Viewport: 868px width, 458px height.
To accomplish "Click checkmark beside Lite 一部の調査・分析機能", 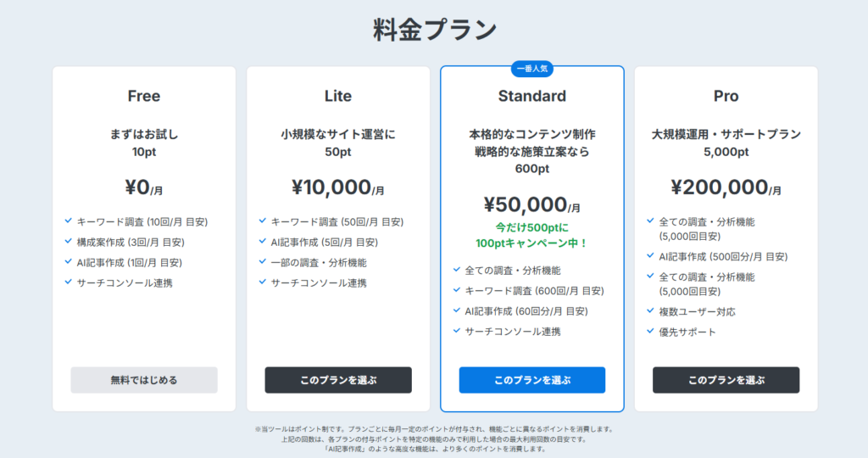I will coord(262,262).
